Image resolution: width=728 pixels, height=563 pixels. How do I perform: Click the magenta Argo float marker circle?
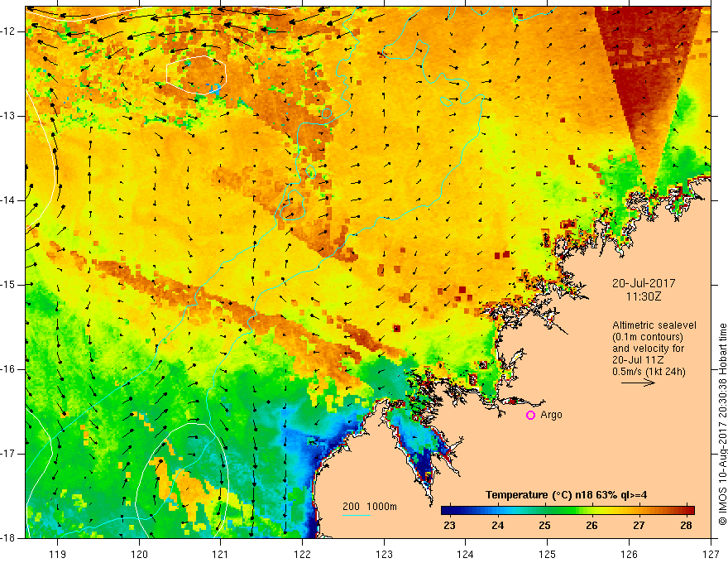point(530,416)
